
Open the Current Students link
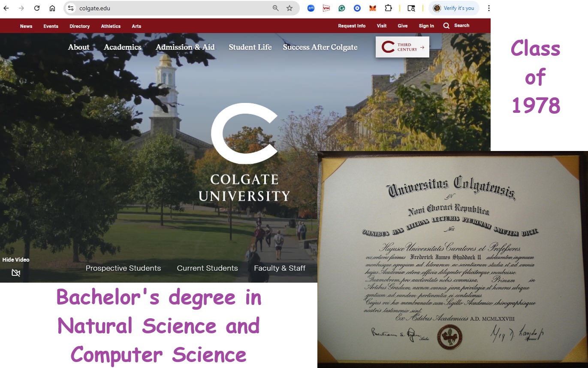click(x=207, y=268)
